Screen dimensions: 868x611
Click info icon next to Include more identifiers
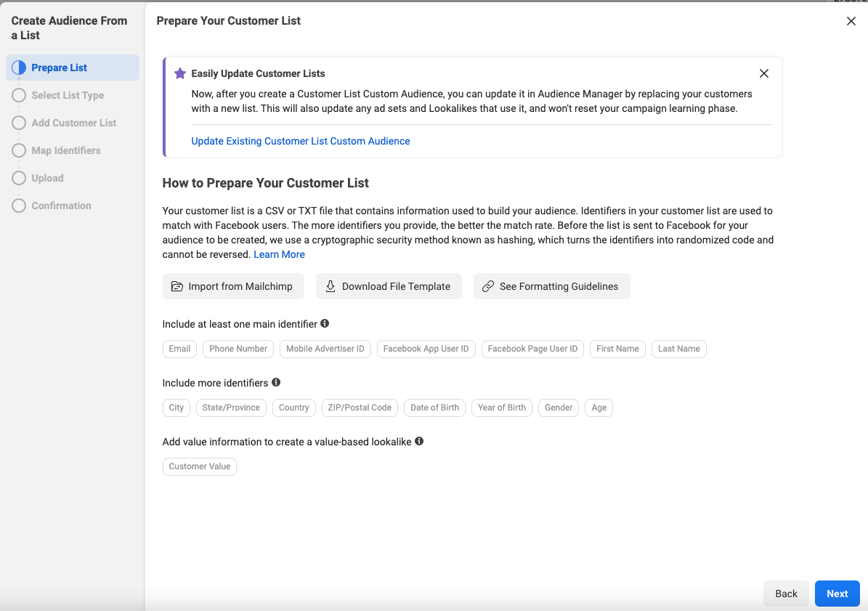click(276, 382)
